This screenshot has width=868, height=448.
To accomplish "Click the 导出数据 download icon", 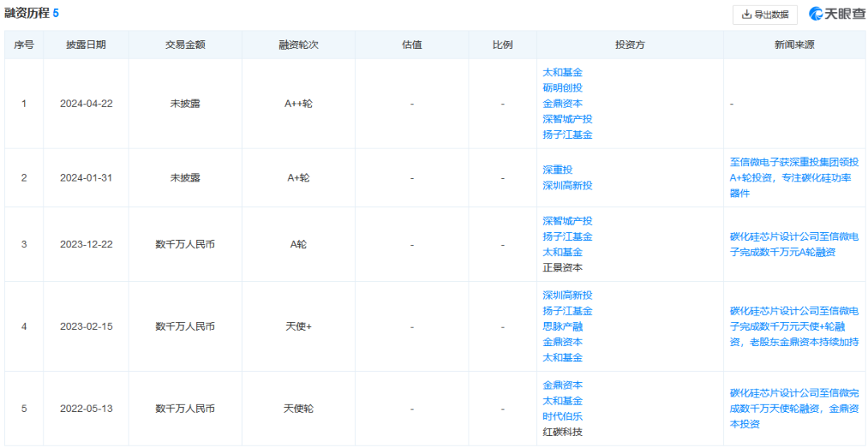I will pos(747,14).
